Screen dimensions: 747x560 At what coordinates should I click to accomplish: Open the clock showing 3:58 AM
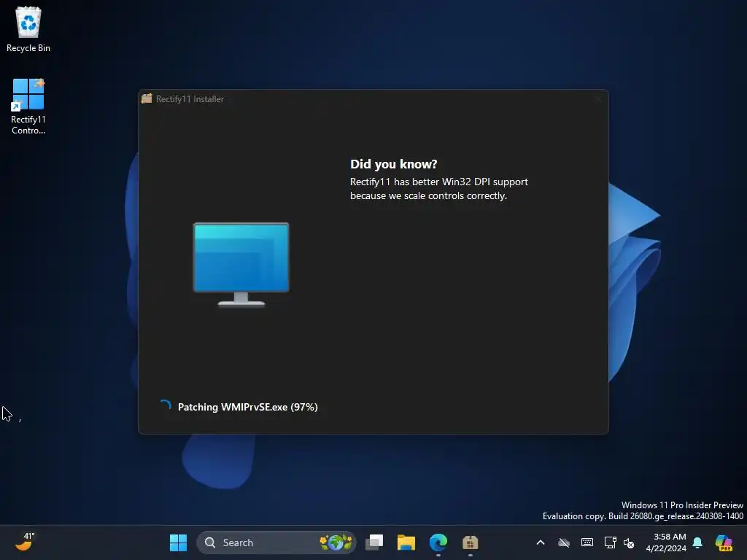click(666, 542)
